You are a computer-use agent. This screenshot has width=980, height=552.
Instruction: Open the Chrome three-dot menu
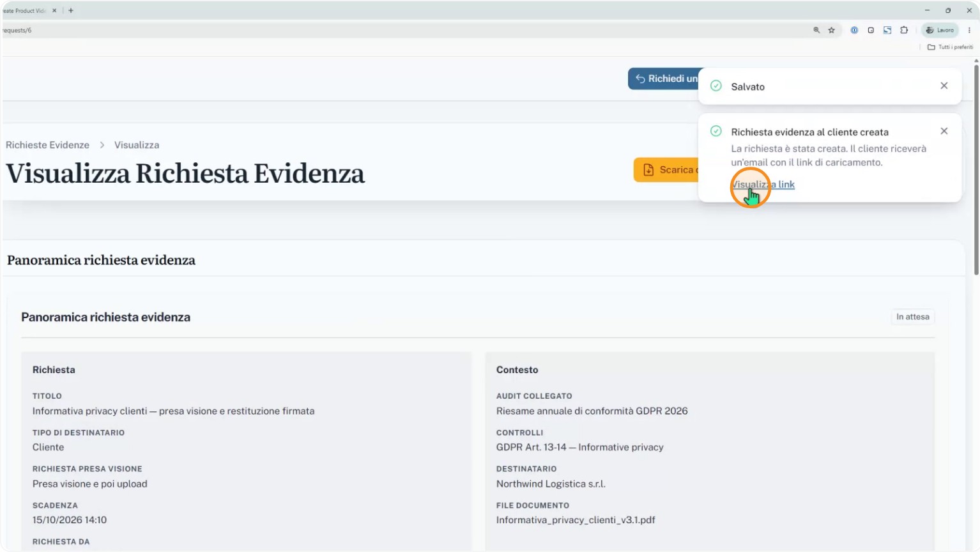click(969, 30)
